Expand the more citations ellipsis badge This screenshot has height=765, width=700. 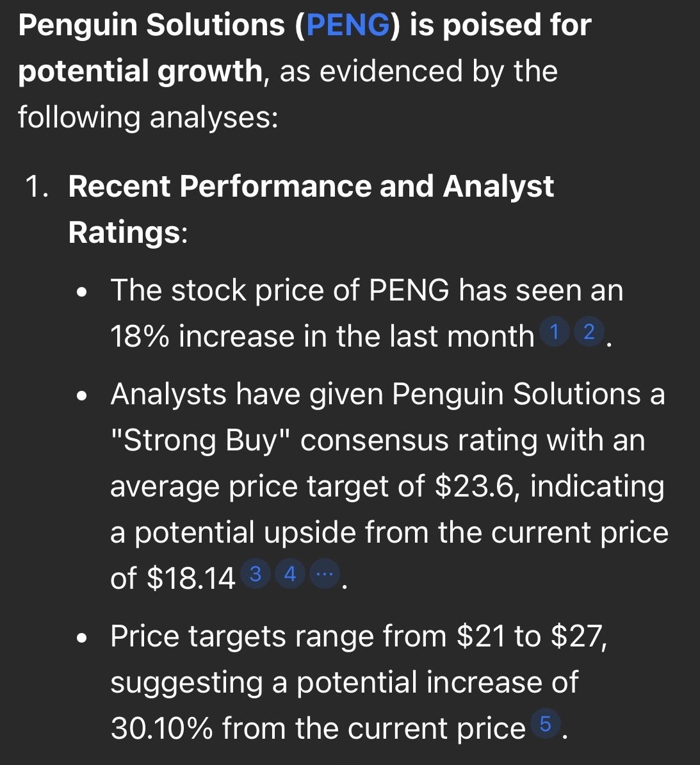[325, 574]
